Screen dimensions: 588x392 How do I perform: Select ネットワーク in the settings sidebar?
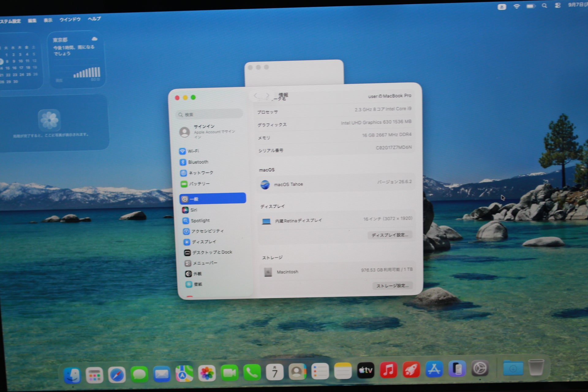pos(196,173)
